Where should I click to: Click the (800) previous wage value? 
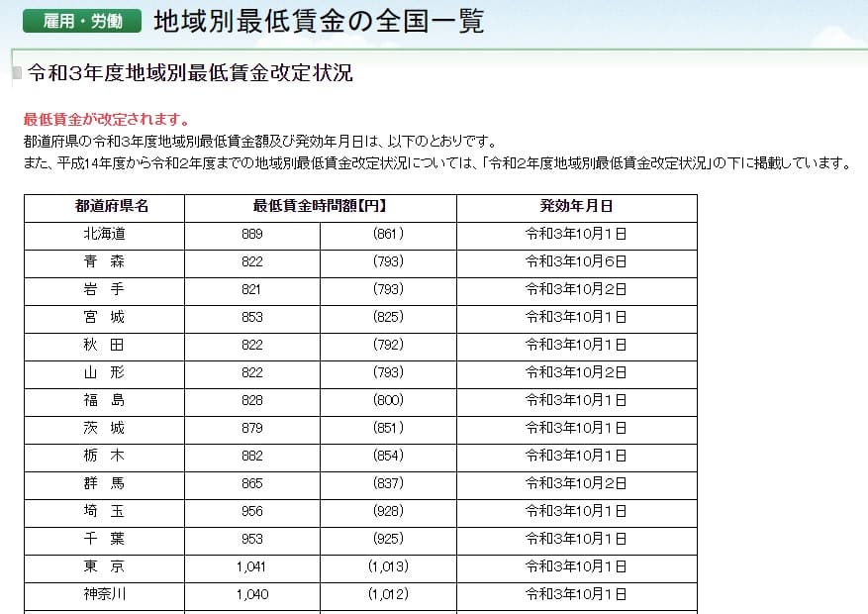(388, 400)
